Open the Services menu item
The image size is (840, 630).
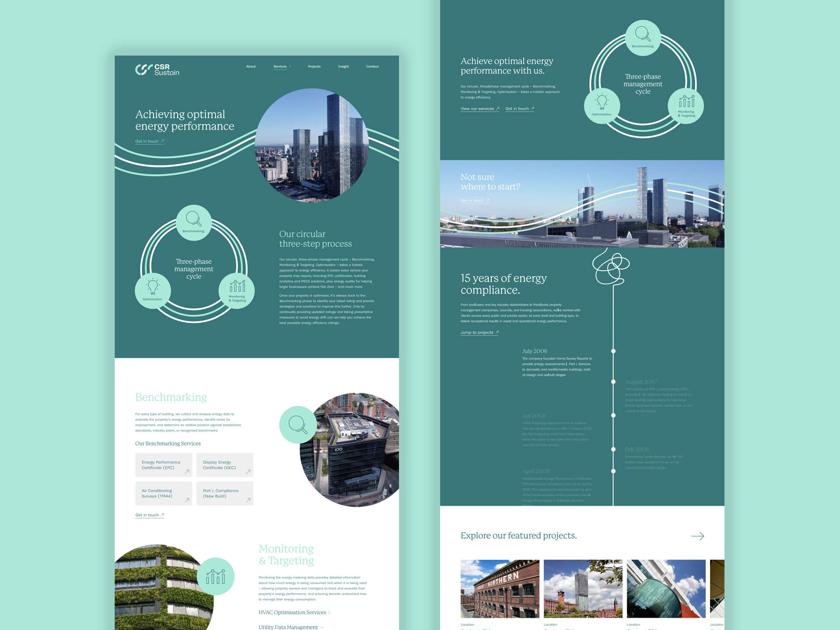click(280, 66)
